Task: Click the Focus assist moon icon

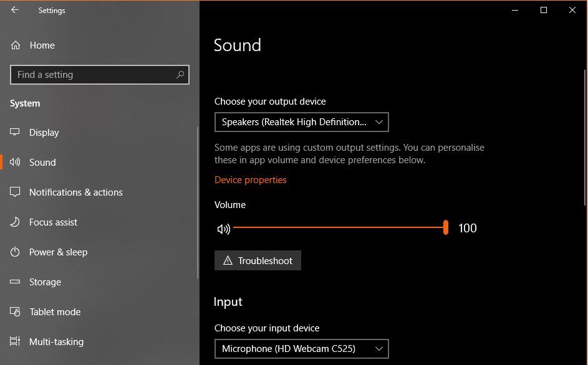Action: coord(15,222)
